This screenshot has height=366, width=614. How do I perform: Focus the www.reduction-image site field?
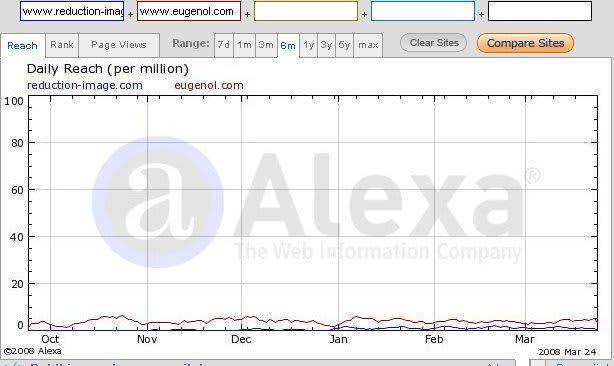point(72,11)
